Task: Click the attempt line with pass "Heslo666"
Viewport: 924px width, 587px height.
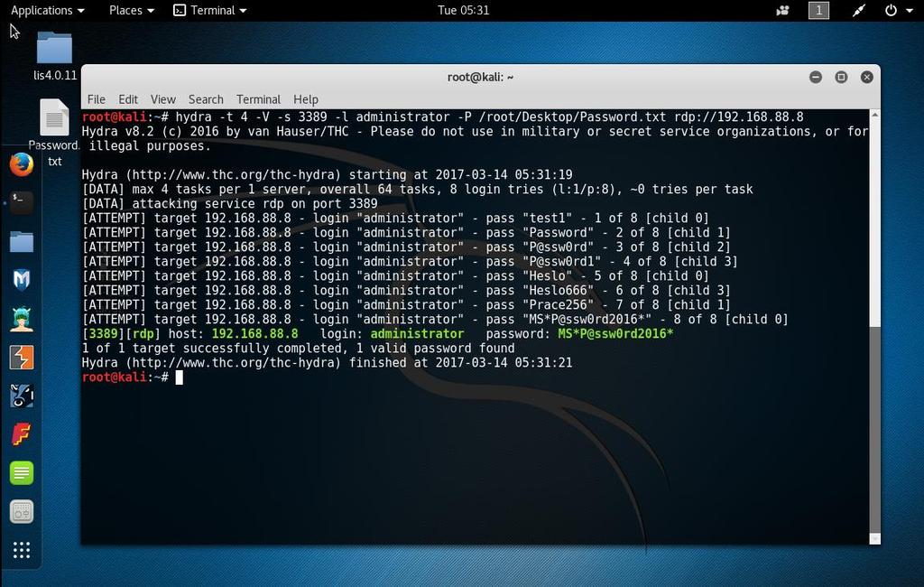Action: click(x=406, y=290)
